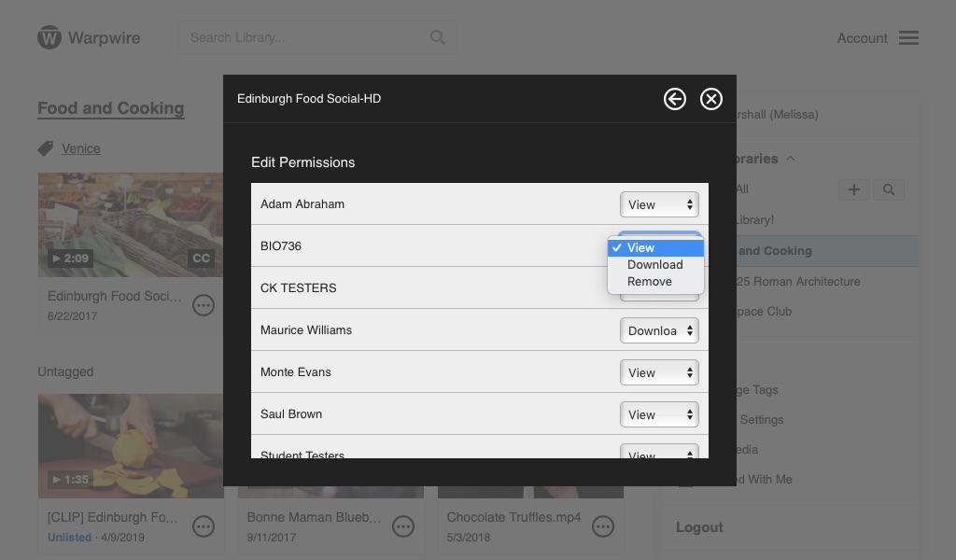Viewport: 956px width, 560px height.
Task: Play the mango cutting clip thumbnail
Action: tap(131, 446)
